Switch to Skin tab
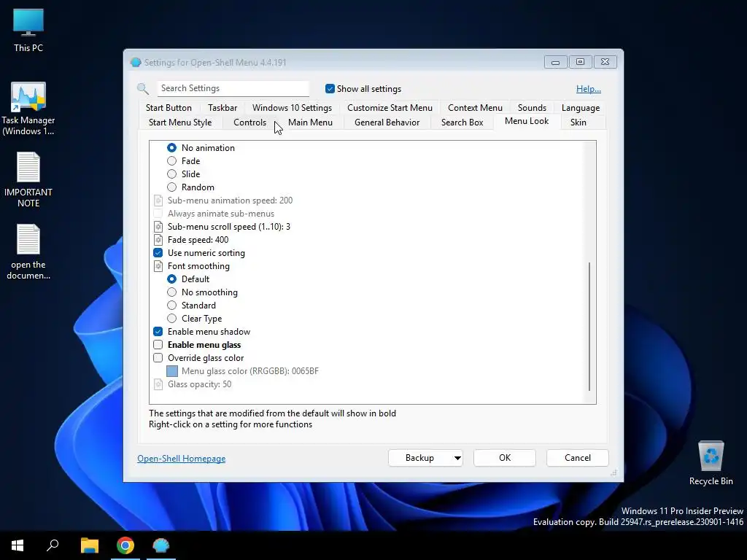Viewport: 747px width, 560px height. coord(578,122)
